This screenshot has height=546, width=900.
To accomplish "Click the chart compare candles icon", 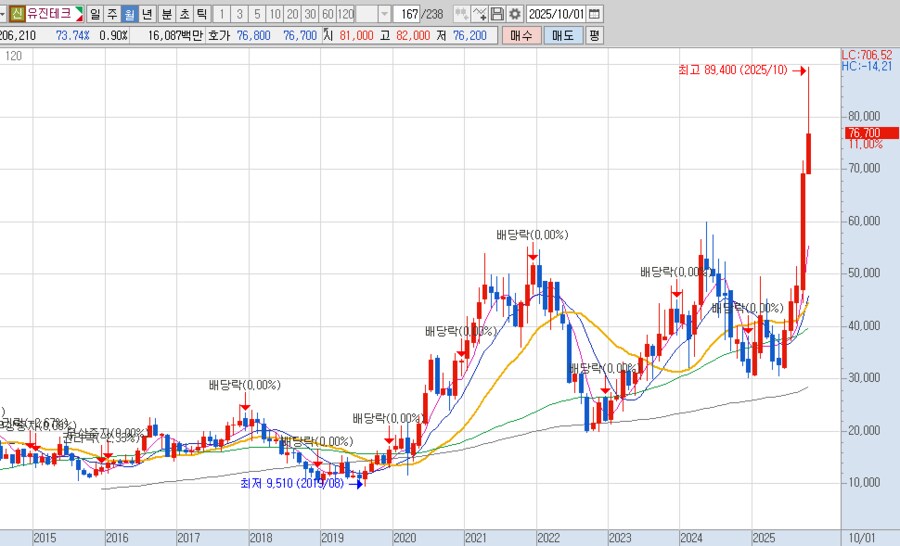I will (460, 14).
